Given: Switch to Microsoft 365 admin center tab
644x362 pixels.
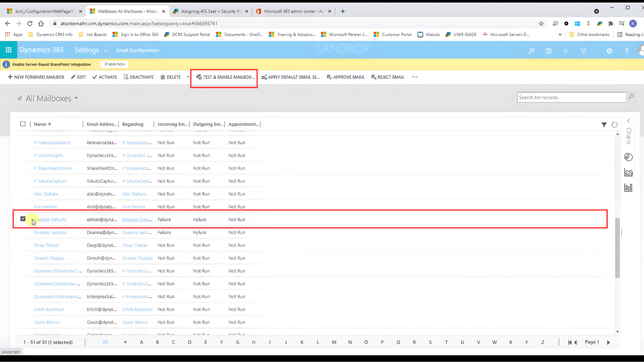Looking at the screenshot, I should click(x=294, y=11).
